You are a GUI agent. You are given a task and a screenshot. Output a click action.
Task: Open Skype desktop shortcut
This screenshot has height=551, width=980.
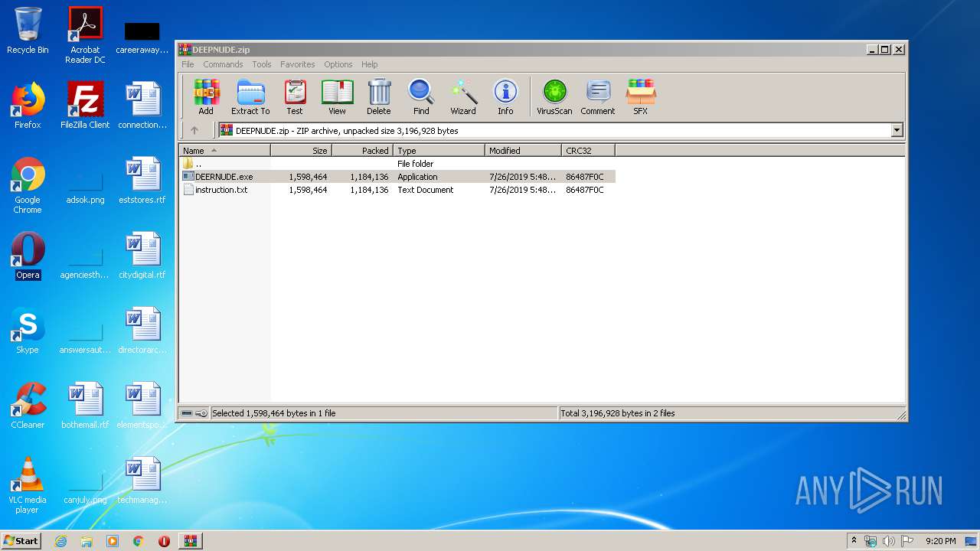click(28, 331)
